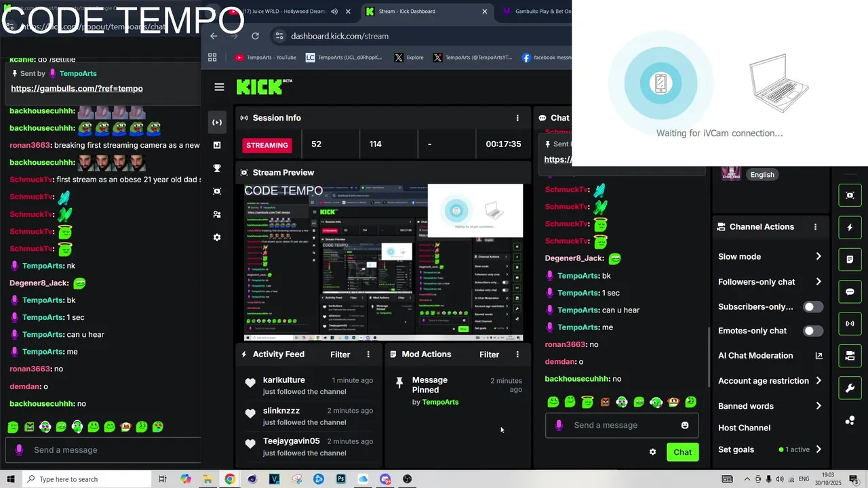Click dashboard chat message input field
Image resolution: width=868 pixels, height=488 pixels.
click(622, 425)
